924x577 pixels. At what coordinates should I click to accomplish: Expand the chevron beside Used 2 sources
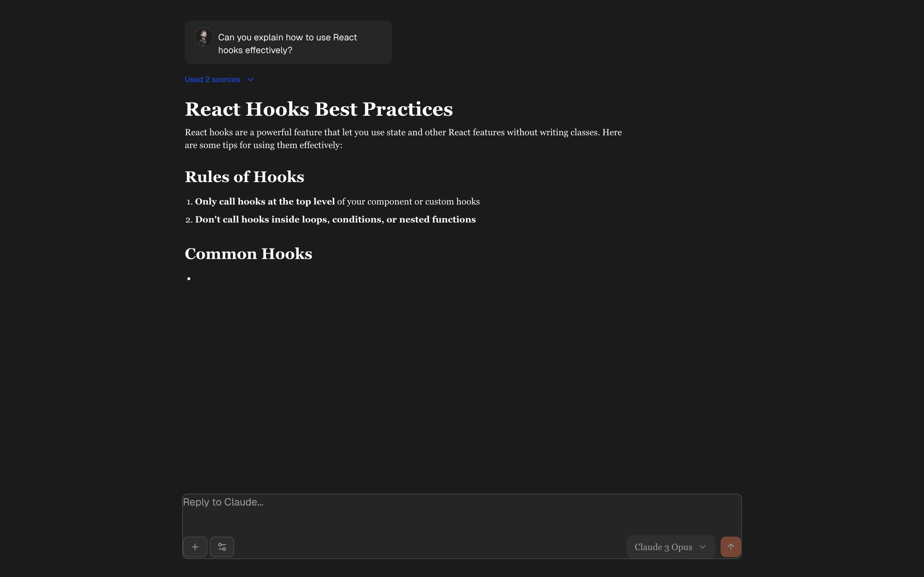[251, 79]
